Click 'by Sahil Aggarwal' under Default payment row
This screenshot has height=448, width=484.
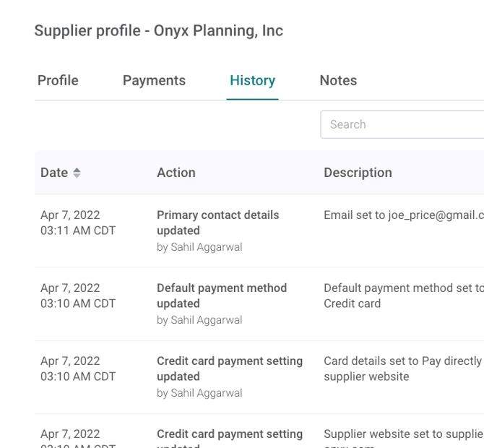[199, 320]
